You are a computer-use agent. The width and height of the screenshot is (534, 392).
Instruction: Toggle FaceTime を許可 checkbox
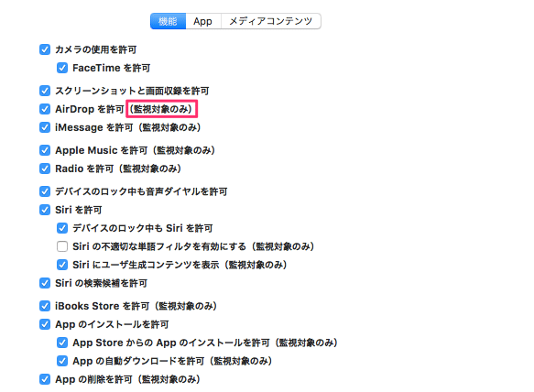coord(62,68)
